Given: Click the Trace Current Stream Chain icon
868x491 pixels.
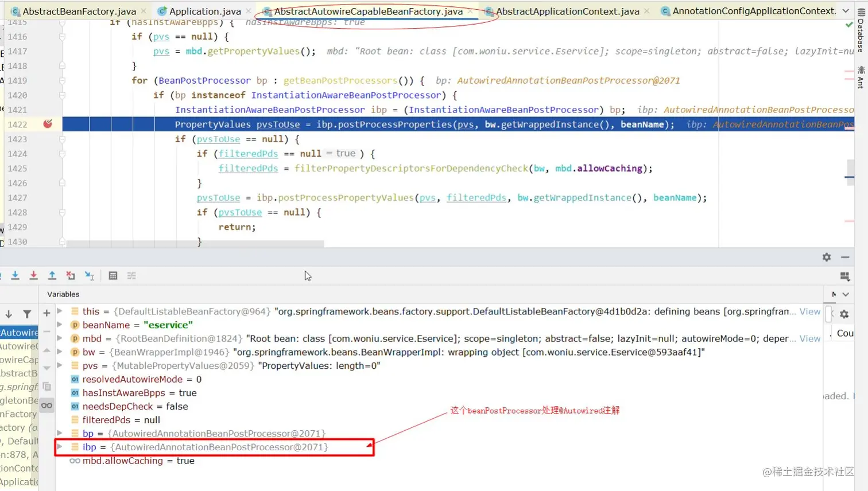Looking at the screenshot, I should tap(131, 276).
